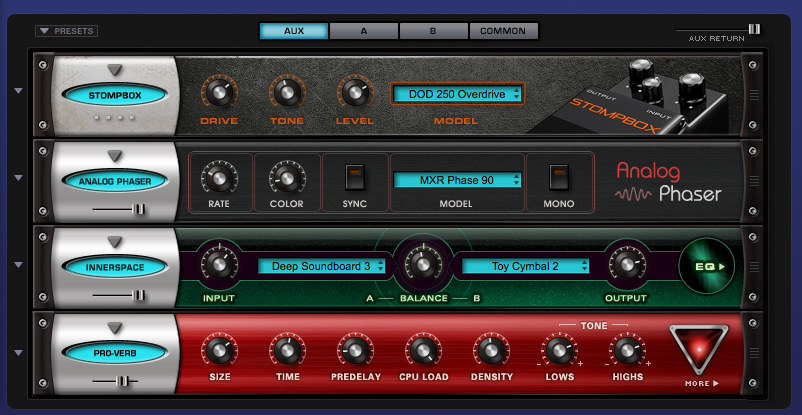Click the Pro-Verb CPU LOAD knob
The width and height of the screenshot is (802, 415).
click(x=422, y=351)
